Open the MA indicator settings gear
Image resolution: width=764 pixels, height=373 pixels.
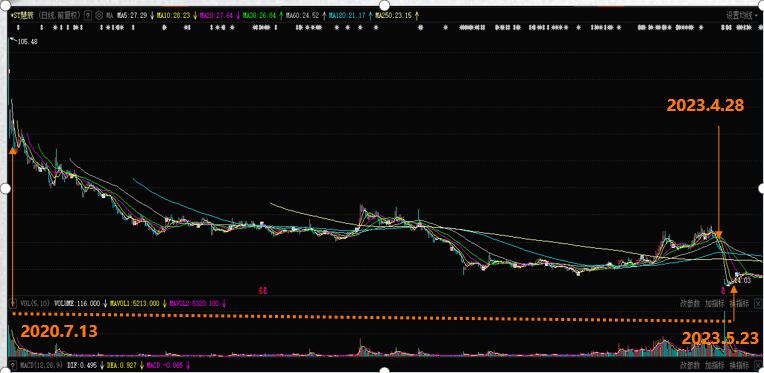[99, 16]
